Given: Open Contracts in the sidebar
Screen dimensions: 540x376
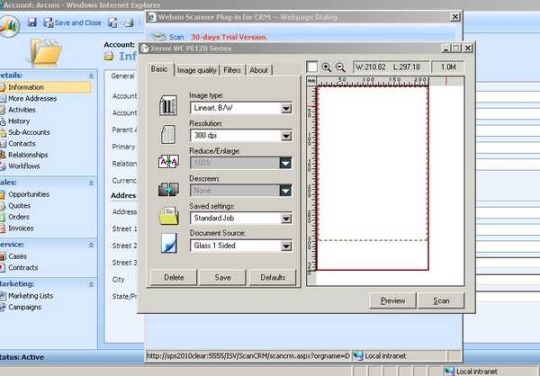Looking at the screenshot, I should coord(23,268).
